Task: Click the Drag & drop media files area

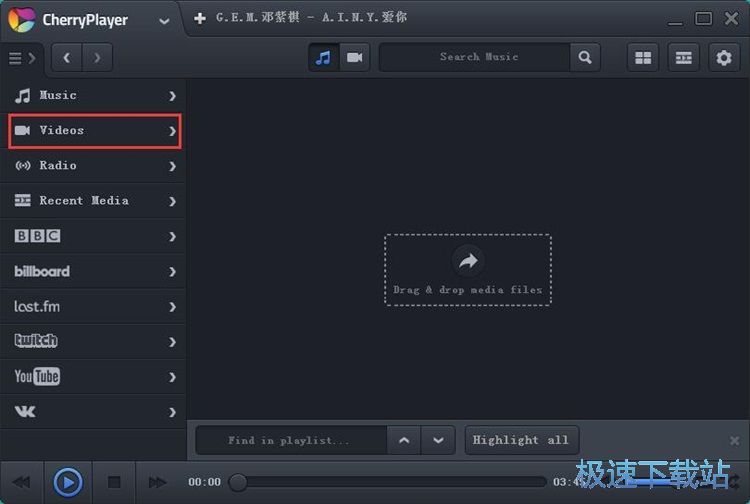Action: pos(468,270)
